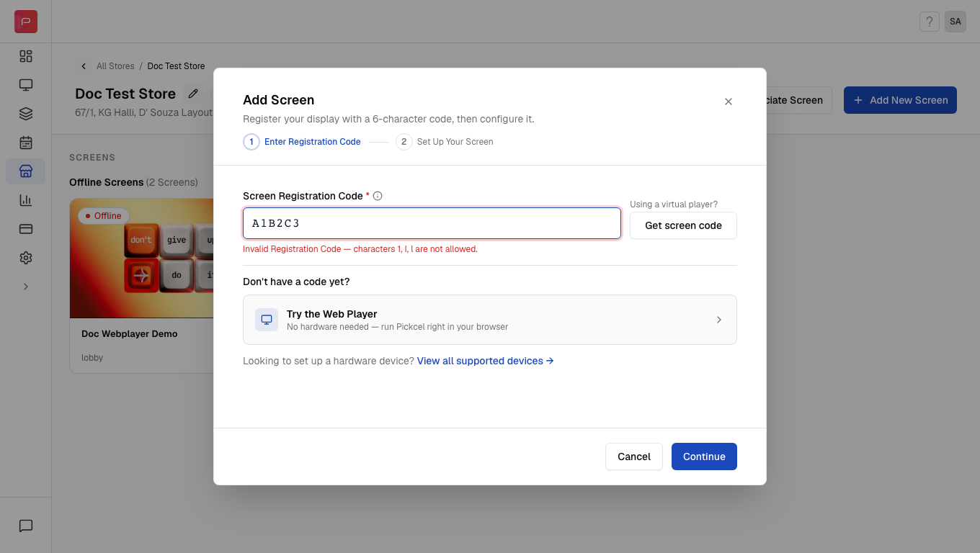
Task: Open the Pickcel logo home
Action: coord(26,22)
